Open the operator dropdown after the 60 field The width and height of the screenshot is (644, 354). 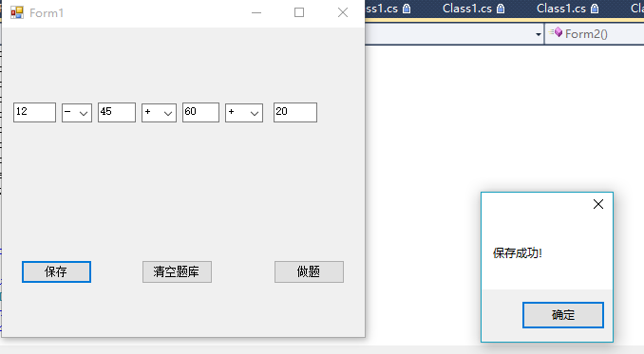244,113
